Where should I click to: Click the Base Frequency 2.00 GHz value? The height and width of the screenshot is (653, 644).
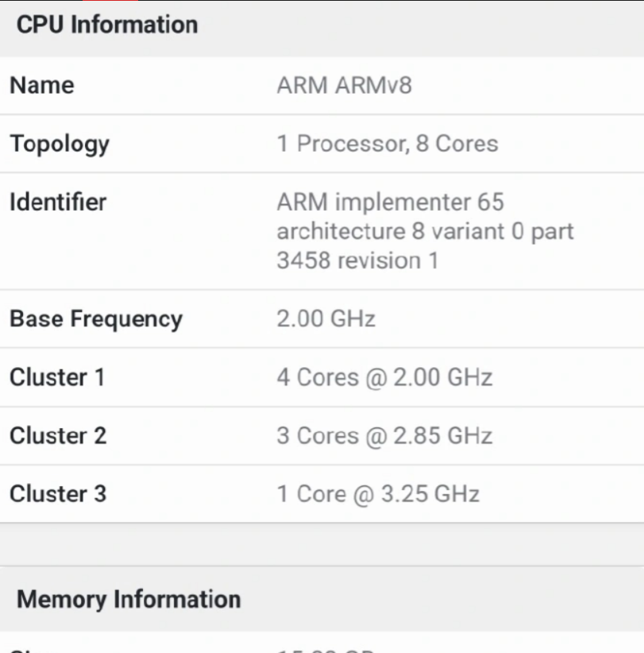click(x=326, y=319)
